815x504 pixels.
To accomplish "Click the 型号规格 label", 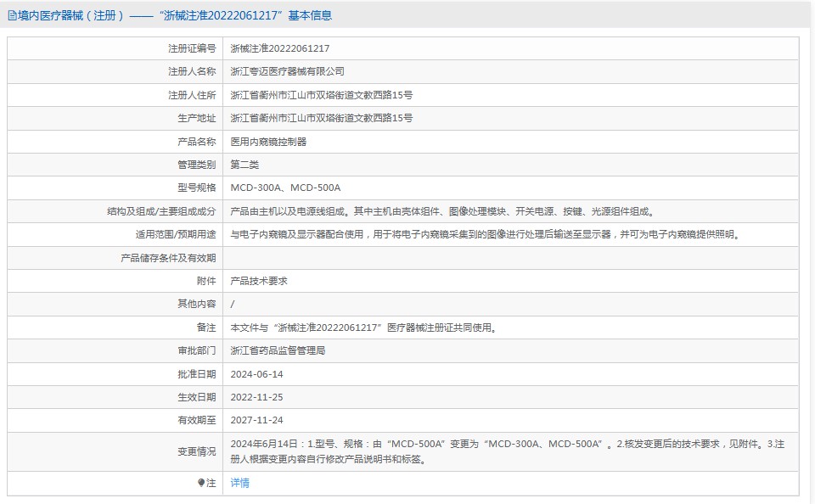I will (196, 188).
